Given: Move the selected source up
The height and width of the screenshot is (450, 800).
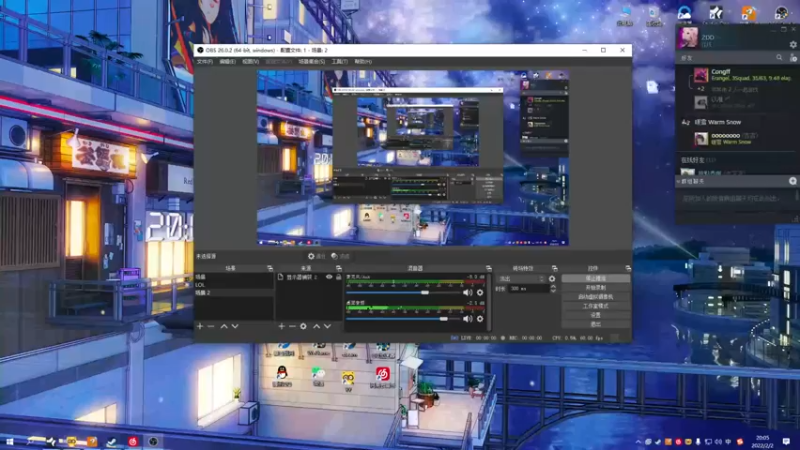Looking at the screenshot, I should coord(316,326).
